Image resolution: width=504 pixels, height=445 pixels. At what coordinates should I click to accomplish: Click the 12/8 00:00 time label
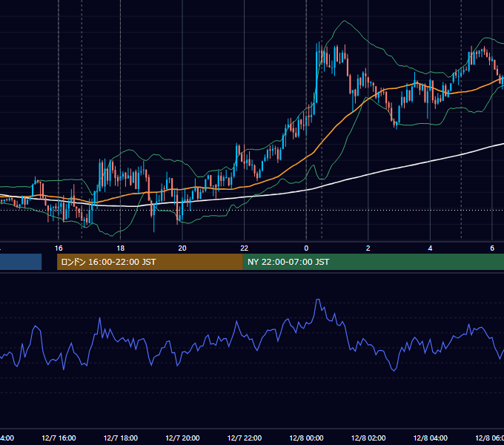pos(306,438)
